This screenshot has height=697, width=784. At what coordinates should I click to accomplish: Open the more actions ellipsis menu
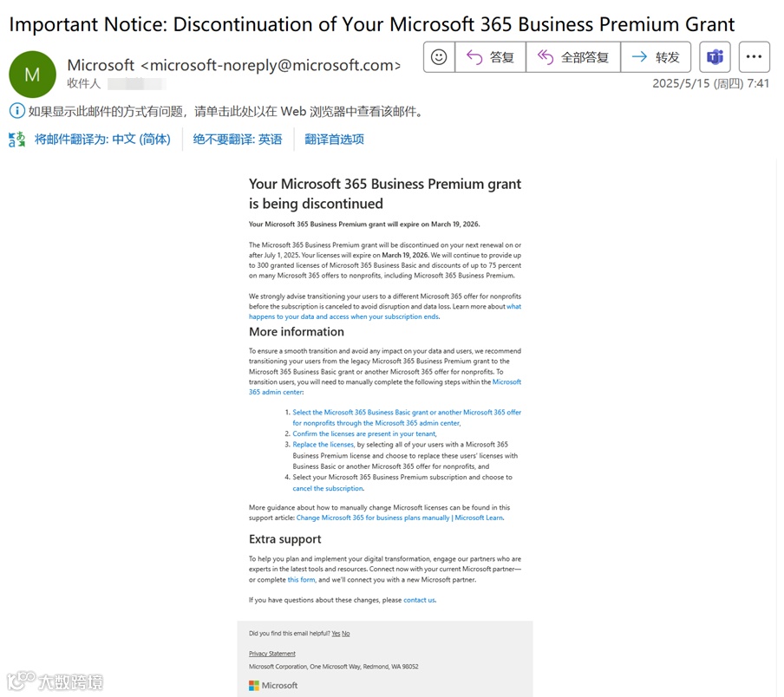[x=754, y=57]
